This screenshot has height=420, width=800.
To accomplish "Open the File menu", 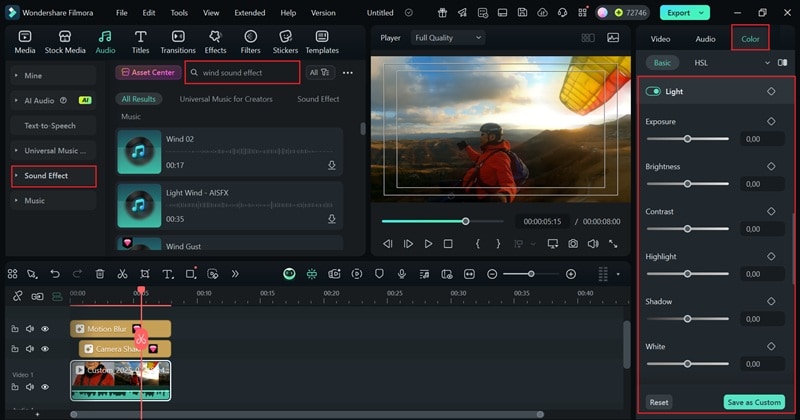I will (x=121, y=13).
